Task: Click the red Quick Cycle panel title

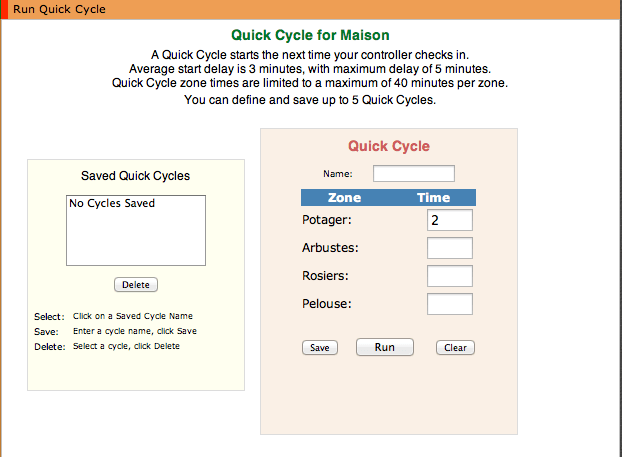Action: [389, 146]
